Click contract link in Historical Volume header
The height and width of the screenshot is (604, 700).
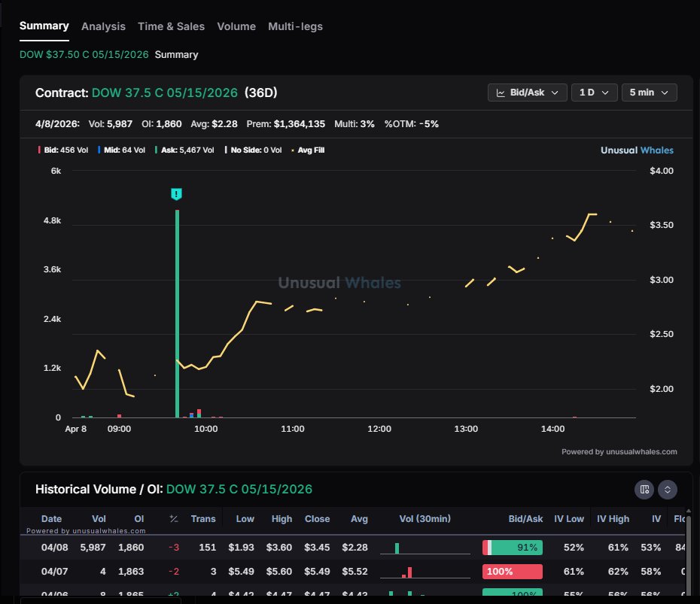tap(239, 490)
